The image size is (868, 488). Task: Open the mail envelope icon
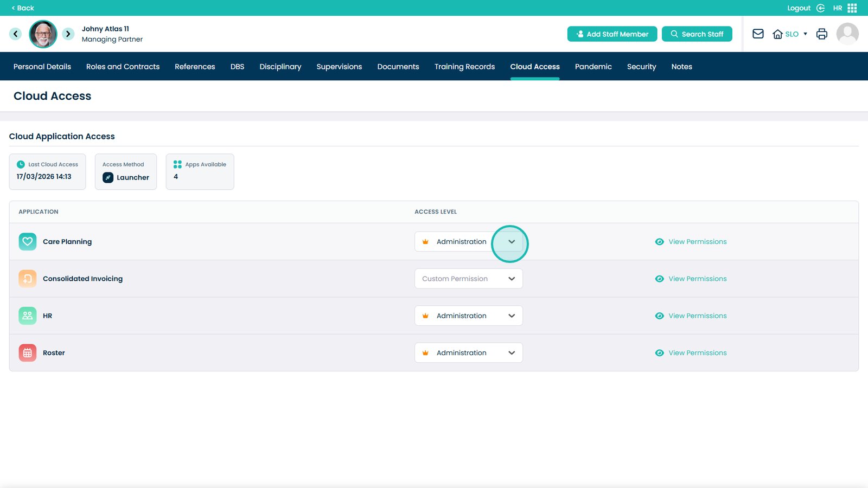click(758, 34)
